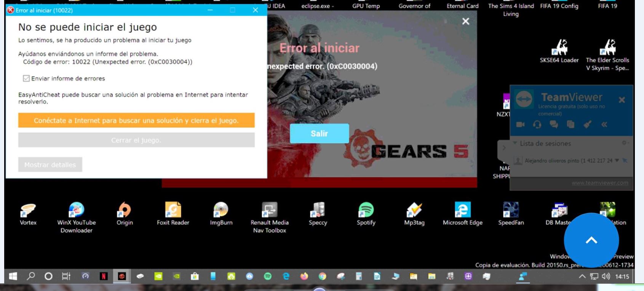Open Spotify from the taskbar

[x=268, y=277]
